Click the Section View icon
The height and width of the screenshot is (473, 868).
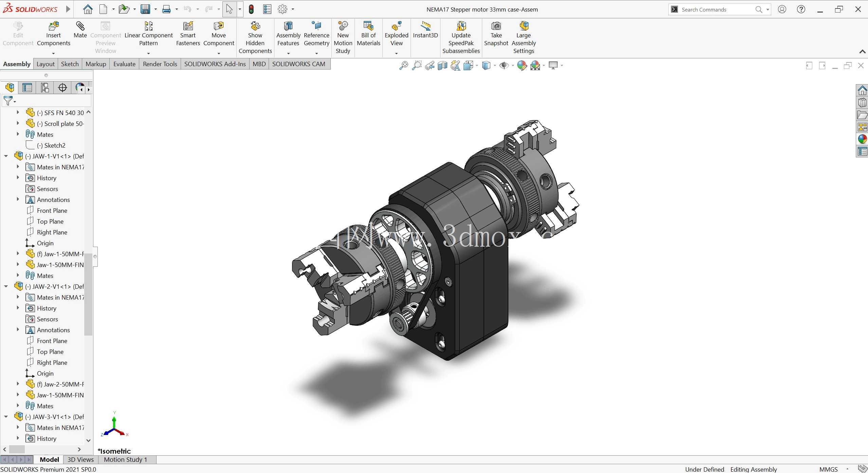point(442,65)
